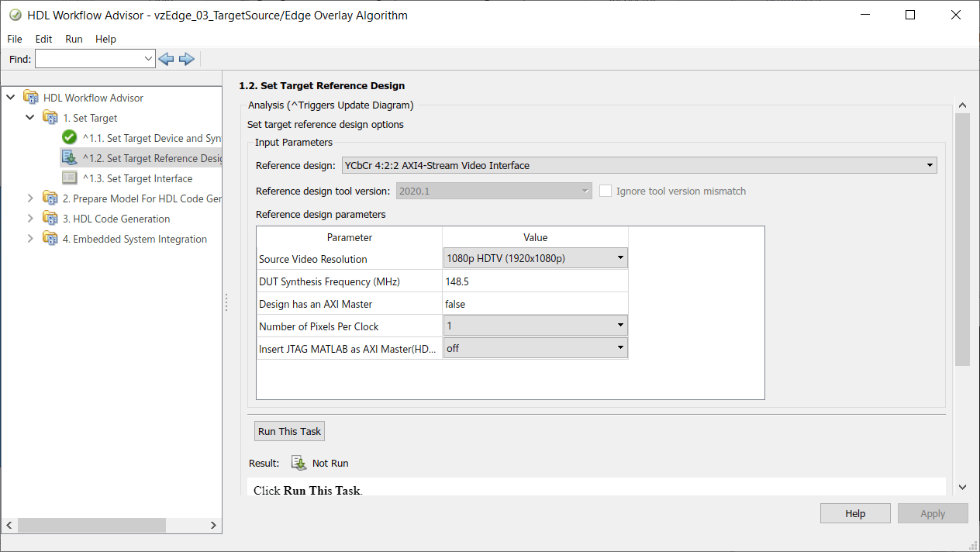980x552 pixels.
Task: Click the DUT Synthesis Frequency value field
Action: pos(534,281)
